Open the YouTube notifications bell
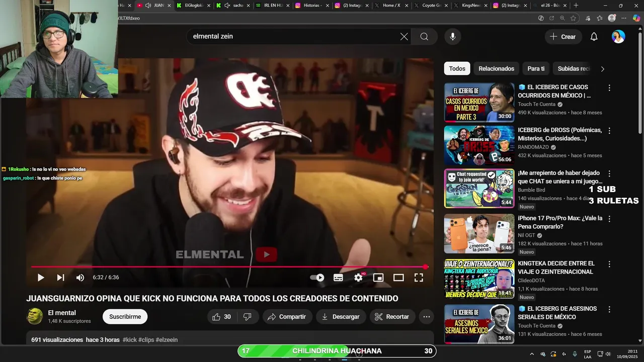Screen dimensions: 644x362 [594, 37]
